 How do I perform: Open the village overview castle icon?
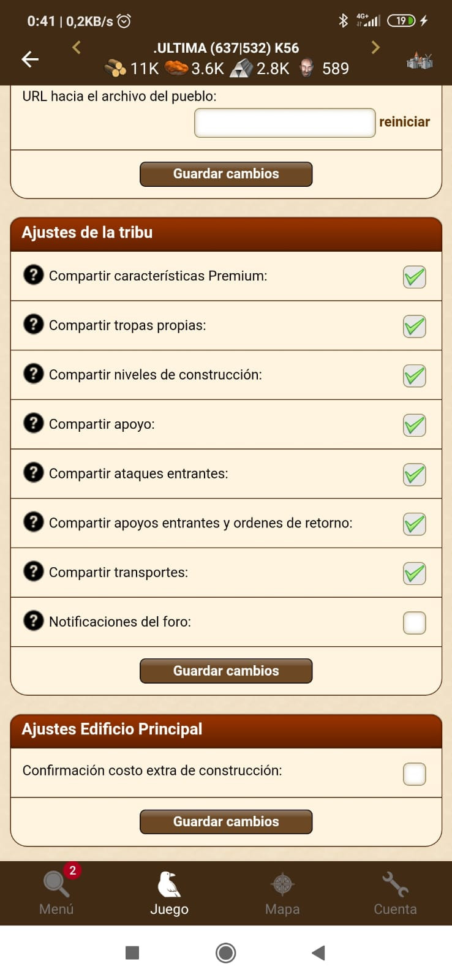click(420, 60)
